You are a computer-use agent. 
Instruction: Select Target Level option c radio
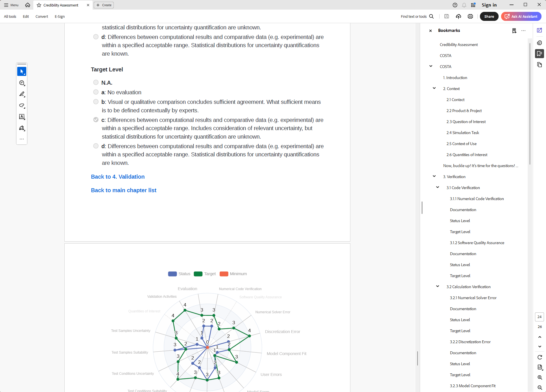(x=96, y=120)
